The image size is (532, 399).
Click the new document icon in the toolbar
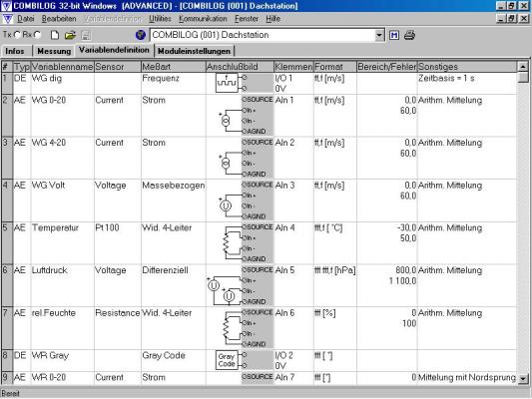point(55,35)
